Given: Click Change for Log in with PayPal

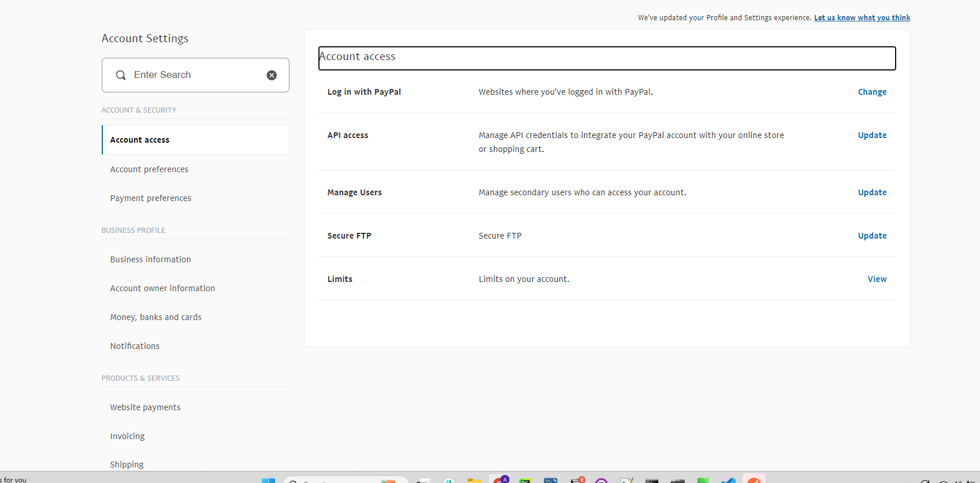Looking at the screenshot, I should [872, 92].
